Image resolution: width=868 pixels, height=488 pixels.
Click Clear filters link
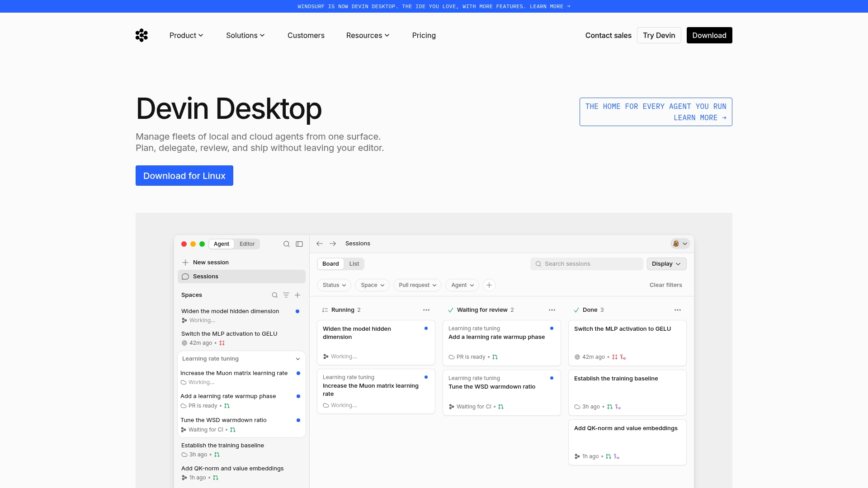[x=666, y=285]
